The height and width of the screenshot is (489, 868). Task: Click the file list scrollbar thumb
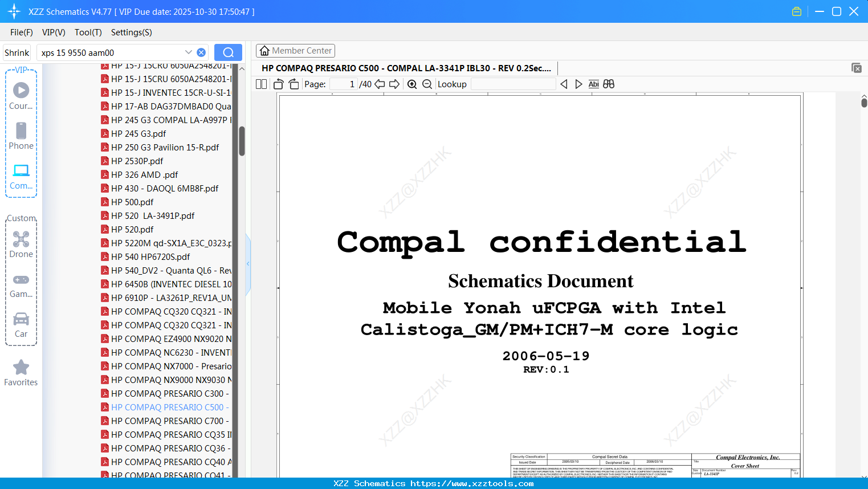point(242,141)
